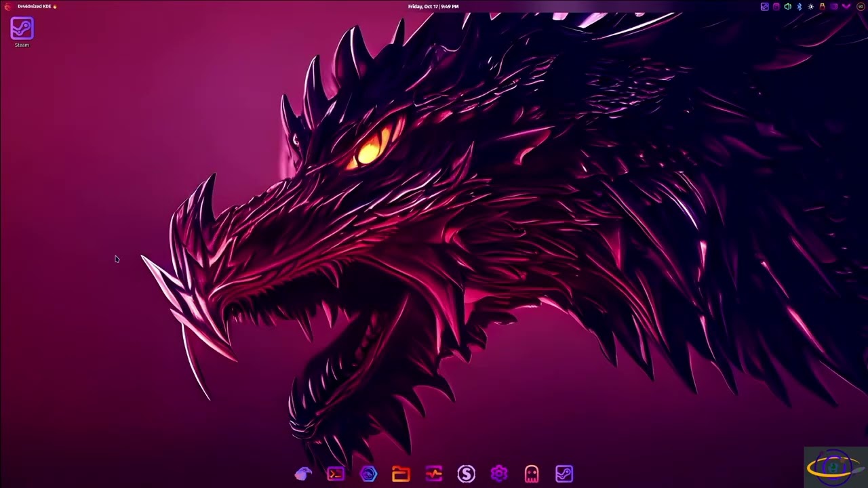Open the application launcher dragon icon at top-left
This screenshot has width=868, height=488.
(x=7, y=7)
